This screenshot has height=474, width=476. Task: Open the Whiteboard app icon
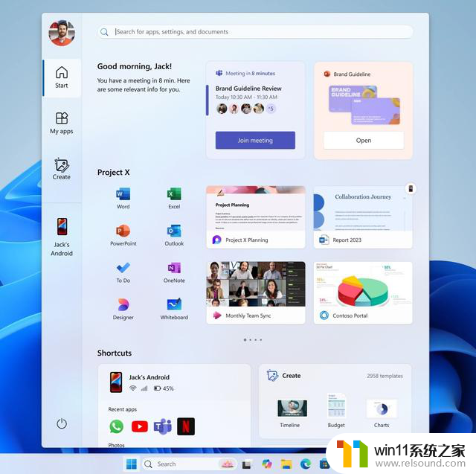click(x=174, y=309)
